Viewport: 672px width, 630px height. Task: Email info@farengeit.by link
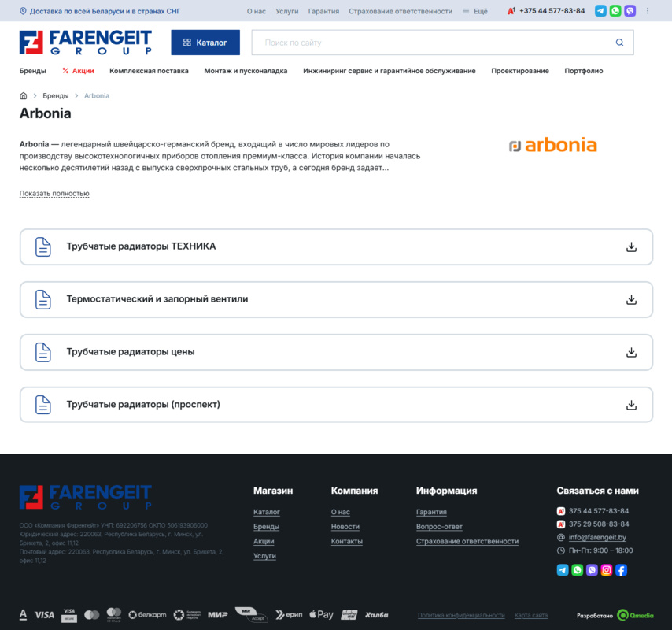point(597,537)
